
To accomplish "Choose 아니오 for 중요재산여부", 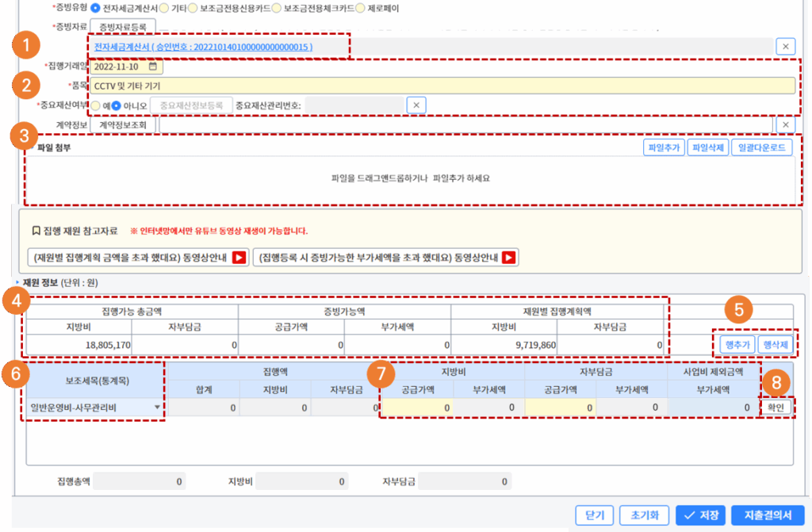I will [x=117, y=105].
